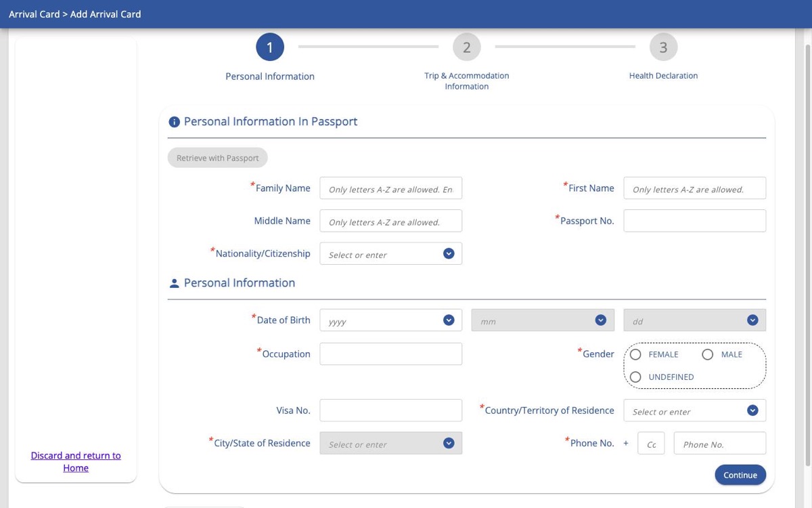
Task: Focus the Passport No. text field
Action: (695, 221)
